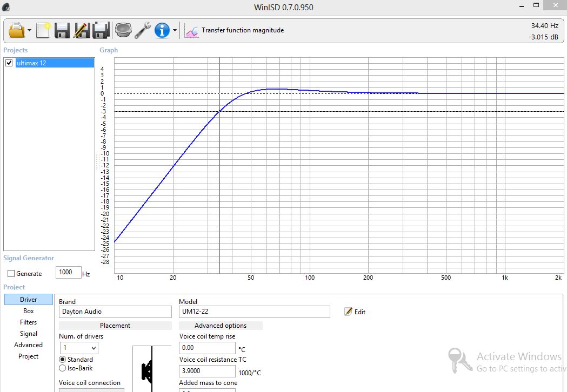Open the Num. of drivers dropdown
Image resolution: width=567 pixels, height=392 pixels.
[79, 348]
